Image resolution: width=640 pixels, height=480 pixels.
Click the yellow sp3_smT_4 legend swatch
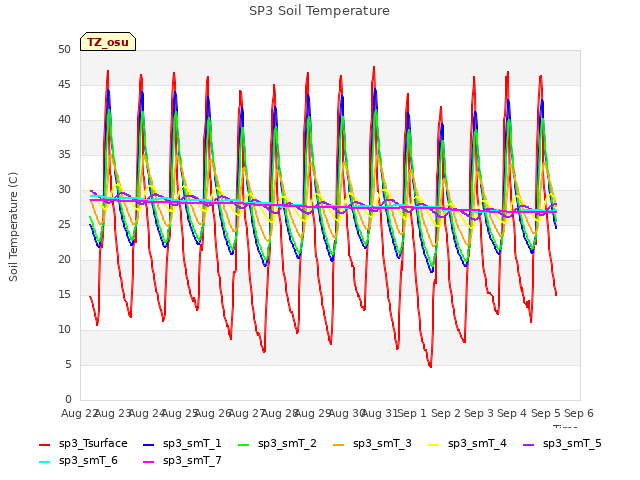(433, 444)
